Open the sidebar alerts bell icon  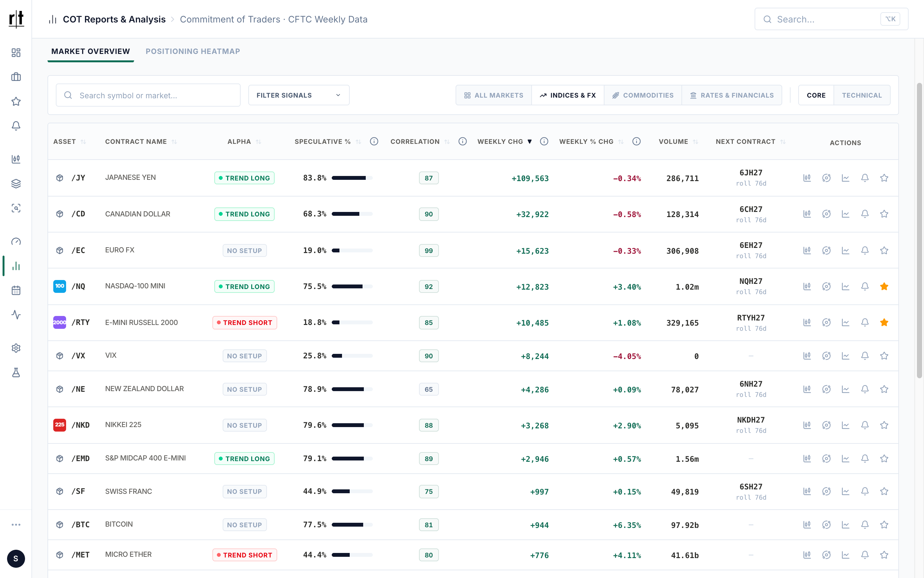coord(16,126)
